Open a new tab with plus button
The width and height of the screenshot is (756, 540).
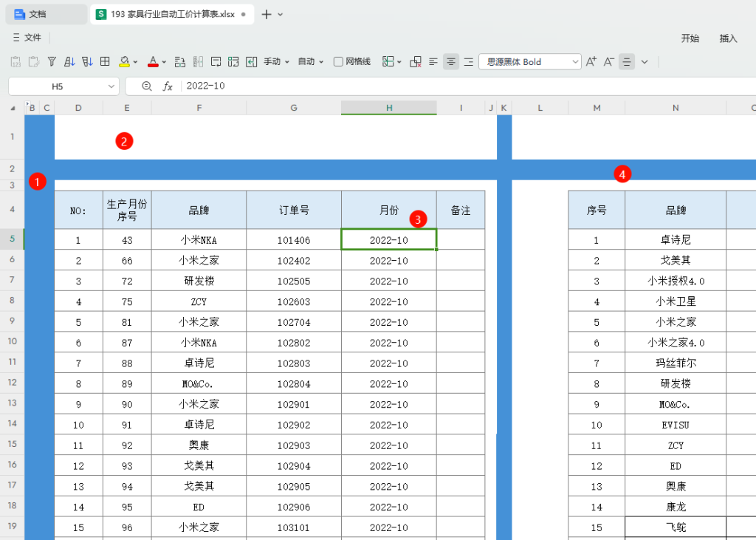pyautogui.click(x=266, y=15)
